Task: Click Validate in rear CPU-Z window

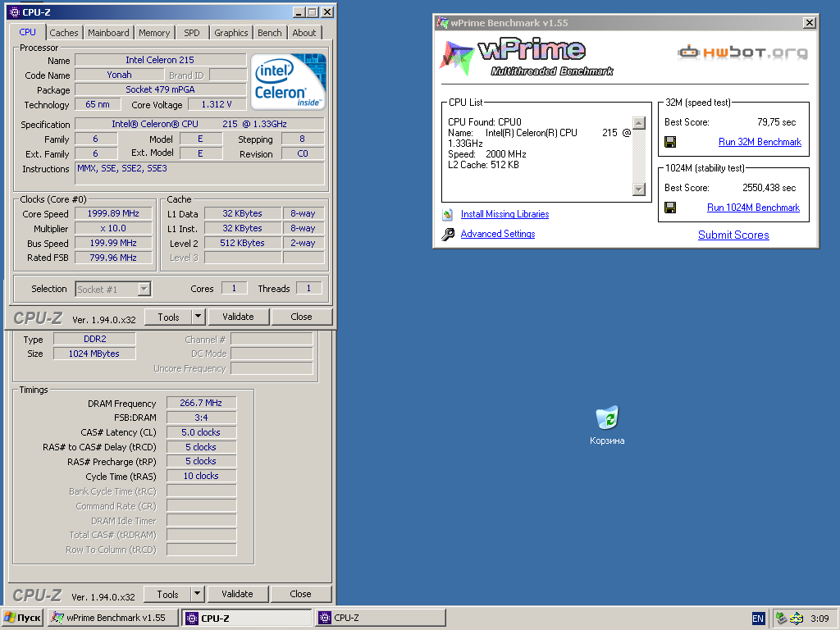Action: point(237,594)
